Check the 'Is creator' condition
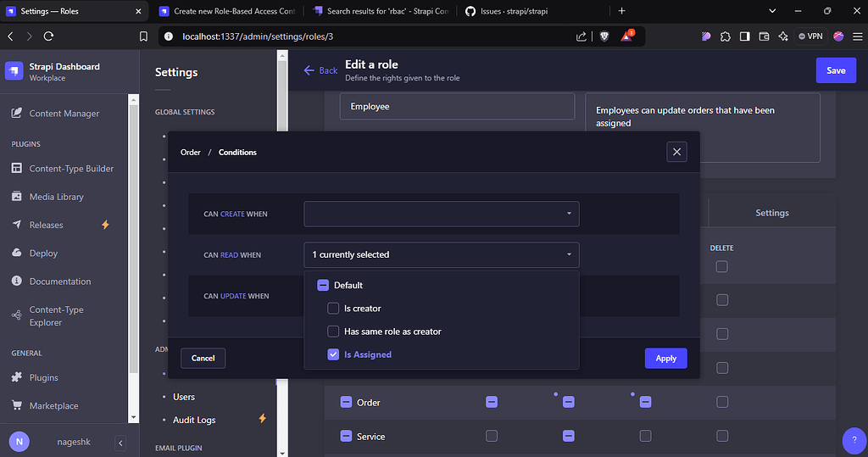Screen dimensions: 868x457 333,309
